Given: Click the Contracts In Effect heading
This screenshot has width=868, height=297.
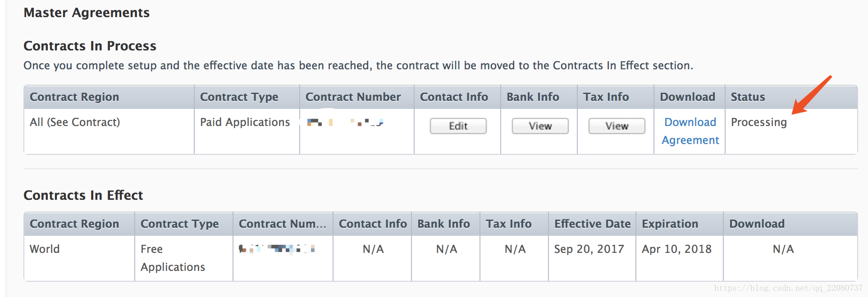Looking at the screenshot, I should click(x=83, y=195).
